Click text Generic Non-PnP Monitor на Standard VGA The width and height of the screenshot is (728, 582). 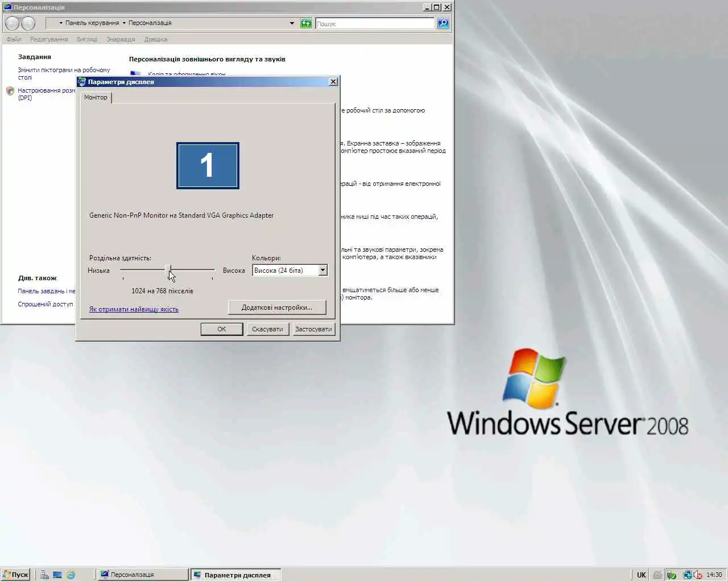pyautogui.click(x=181, y=215)
